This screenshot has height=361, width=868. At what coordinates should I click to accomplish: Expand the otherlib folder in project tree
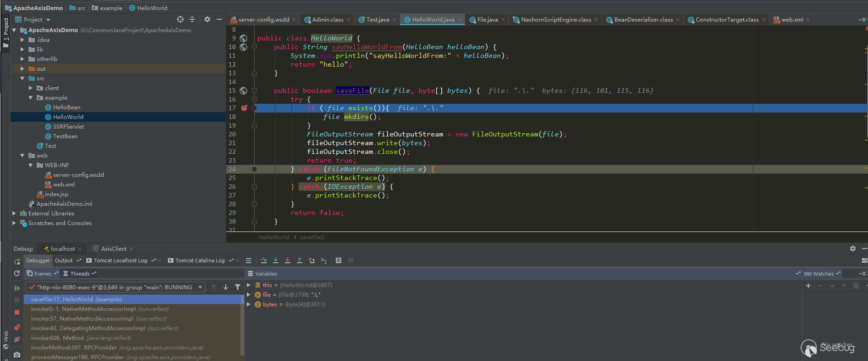tap(22, 59)
